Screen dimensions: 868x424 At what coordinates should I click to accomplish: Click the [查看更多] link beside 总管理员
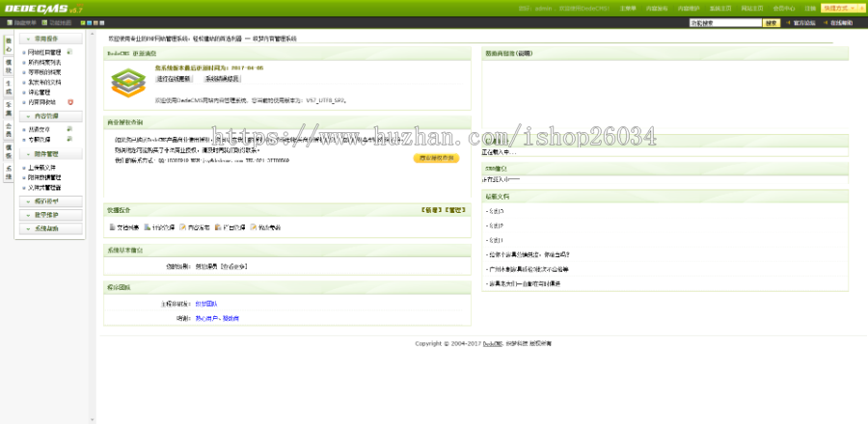[233, 267]
